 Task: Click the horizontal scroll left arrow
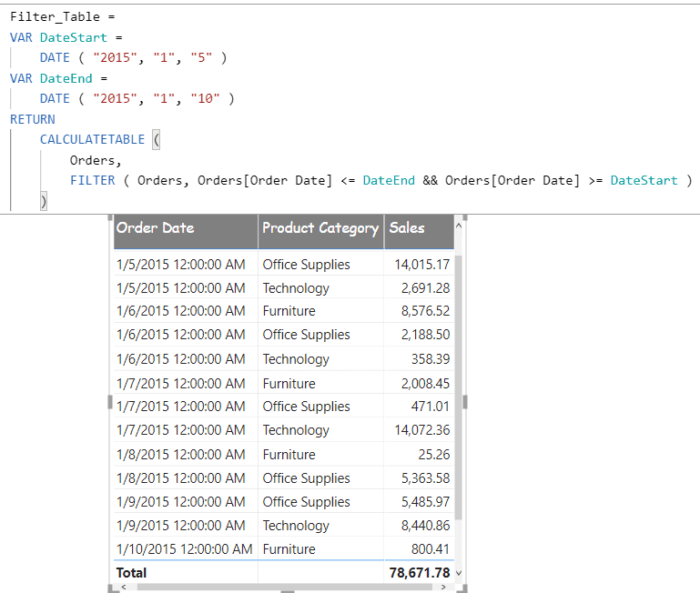[x=124, y=587]
